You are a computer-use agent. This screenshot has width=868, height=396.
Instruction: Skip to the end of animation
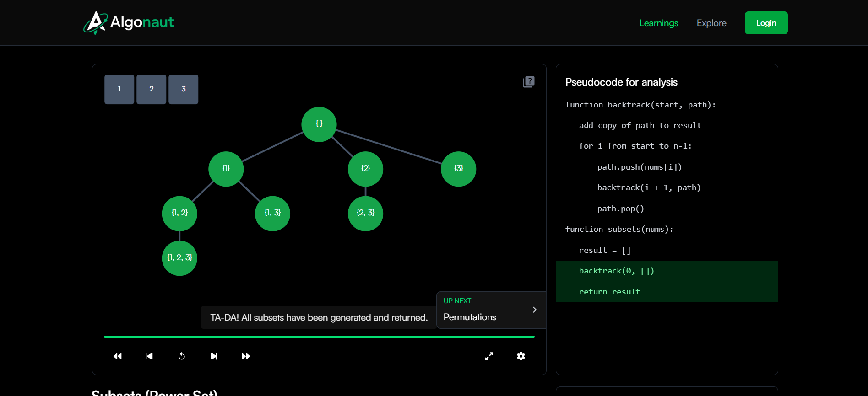coord(246,356)
